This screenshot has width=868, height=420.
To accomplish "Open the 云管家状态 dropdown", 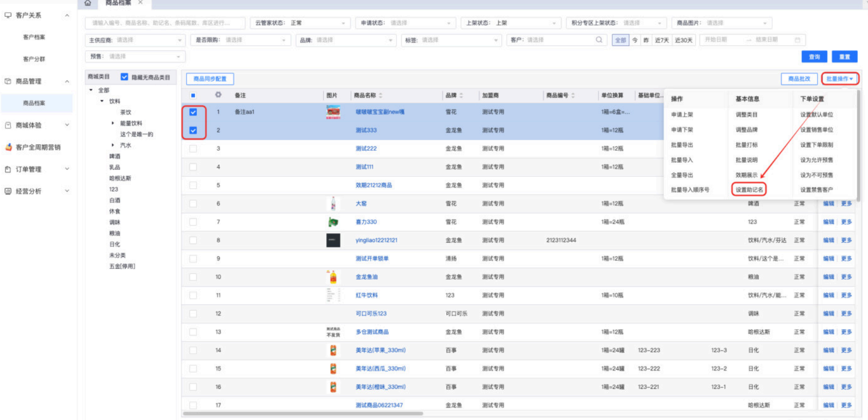I will click(x=300, y=23).
